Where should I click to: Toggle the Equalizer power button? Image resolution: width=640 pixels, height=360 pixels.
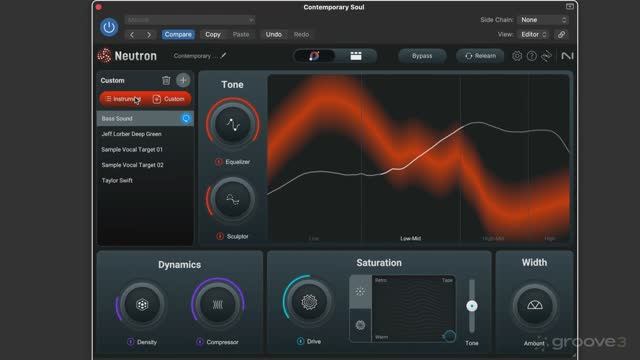point(219,162)
